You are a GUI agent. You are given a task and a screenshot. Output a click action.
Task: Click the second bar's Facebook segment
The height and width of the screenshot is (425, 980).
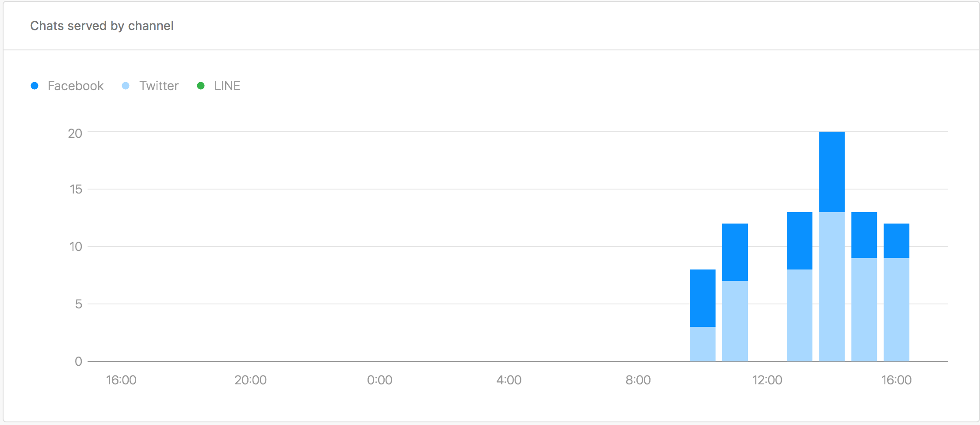pyautogui.click(x=735, y=252)
